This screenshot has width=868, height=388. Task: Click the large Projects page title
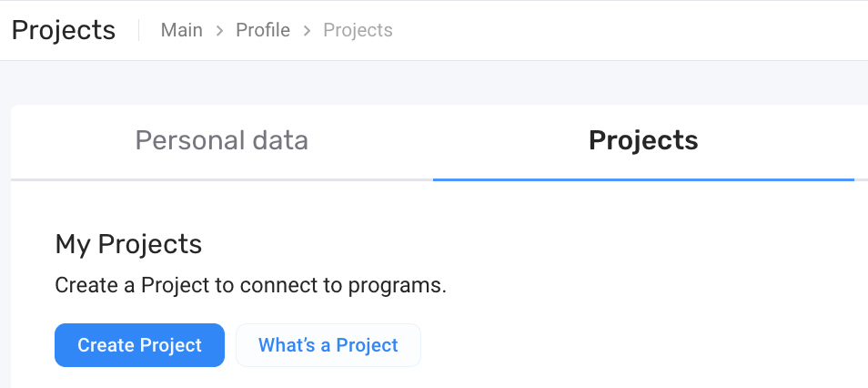tap(64, 30)
